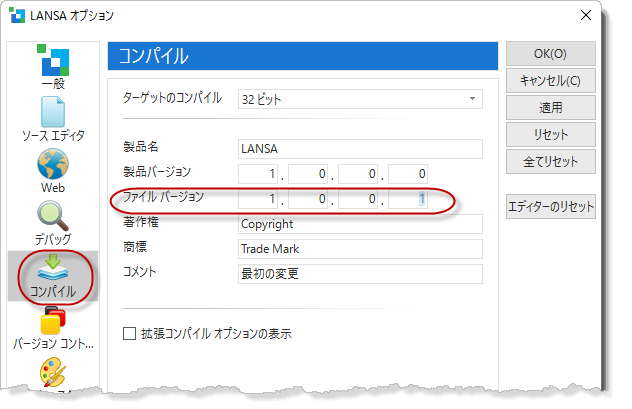Click first ファイル バージョン number field

click(258, 199)
